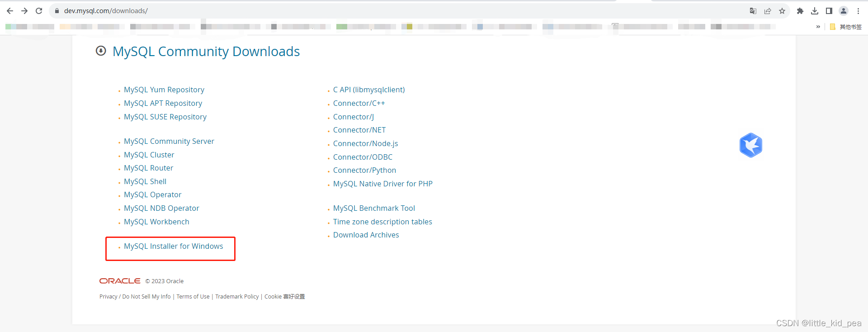Open Time zone description tables link

383,222
